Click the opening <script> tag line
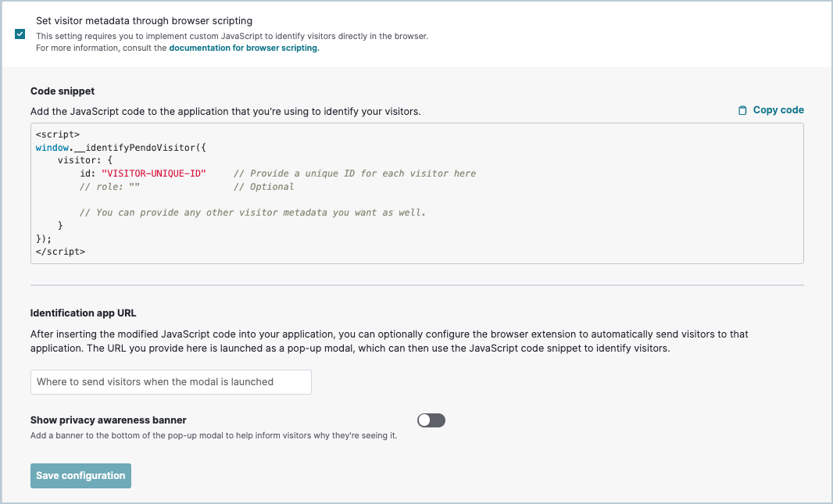This screenshot has height=504, width=833. tap(58, 134)
